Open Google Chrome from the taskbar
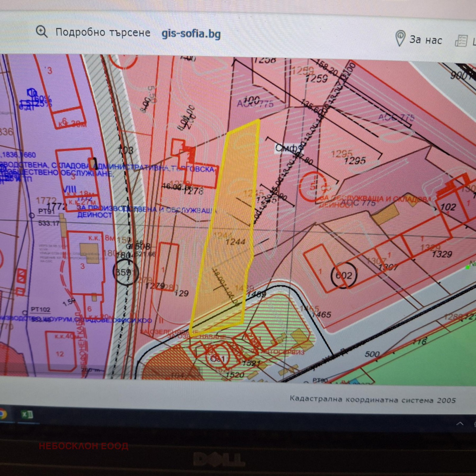Screen dimensions: 476x476 tap(2, 414)
